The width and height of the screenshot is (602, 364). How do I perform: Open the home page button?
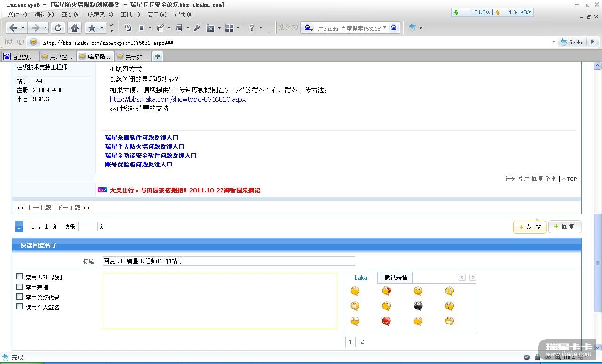(x=74, y=28)
